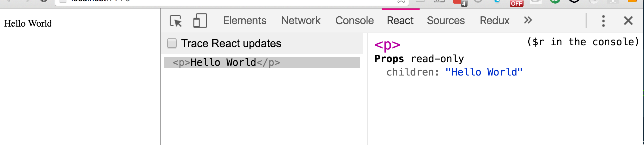Toggle the device toolbar icon
The image size is (644, 145).
200,21
